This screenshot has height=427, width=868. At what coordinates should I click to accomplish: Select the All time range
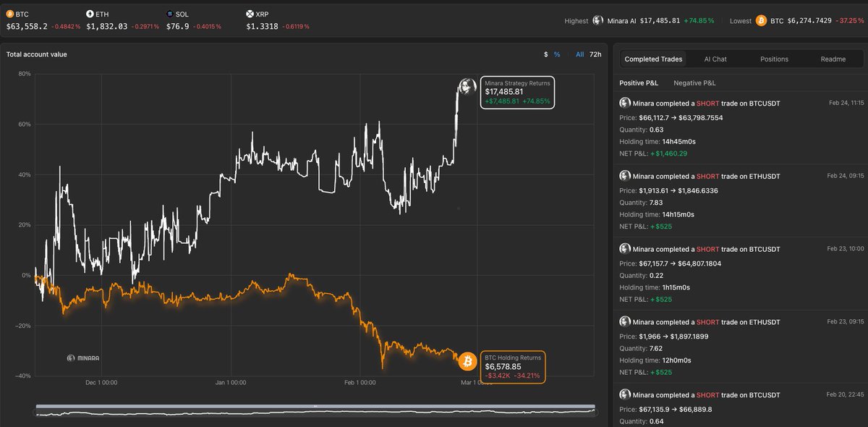[x=580, y=54]
